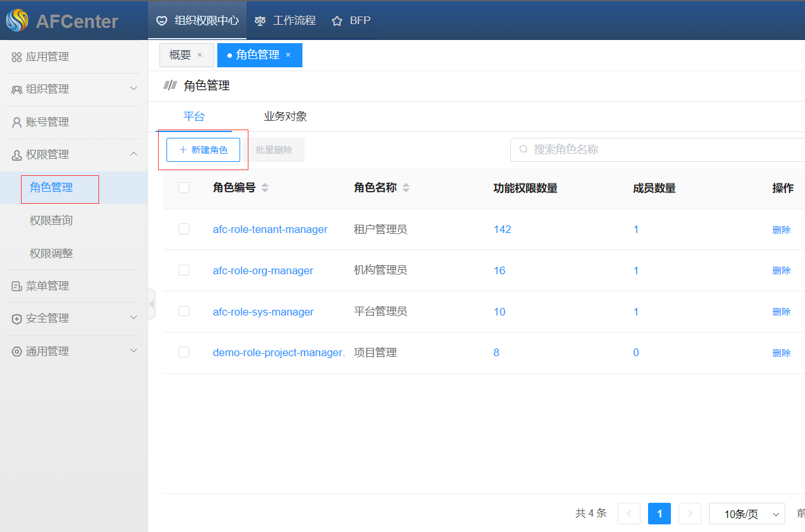
Task: Expand the 组织管理 sidebar menu
Action: point(133,89)
